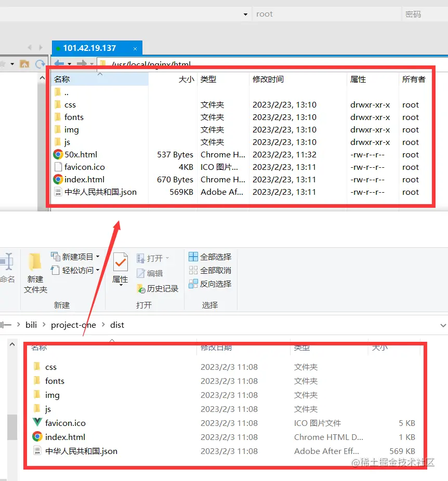The width and height of the screenshot is (448, 481).
Task: Select the parent directory '..' folder
Action: pyautogui.click(x=58, y=92)
